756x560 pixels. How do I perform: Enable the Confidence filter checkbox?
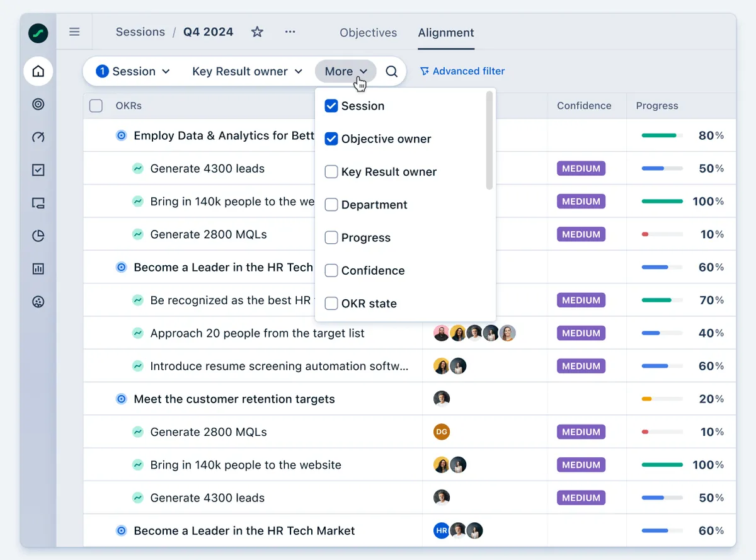tap(331, 270)
